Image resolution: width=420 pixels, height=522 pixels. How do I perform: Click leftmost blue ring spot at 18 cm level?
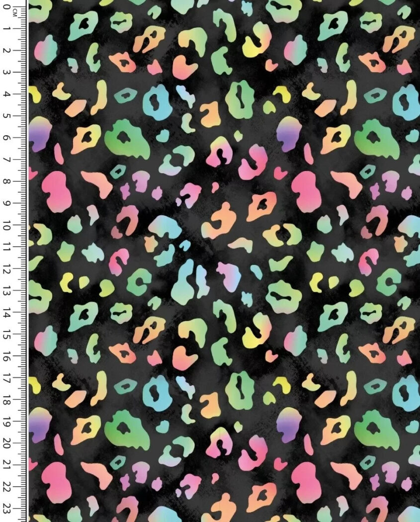(x=160, y=393)
